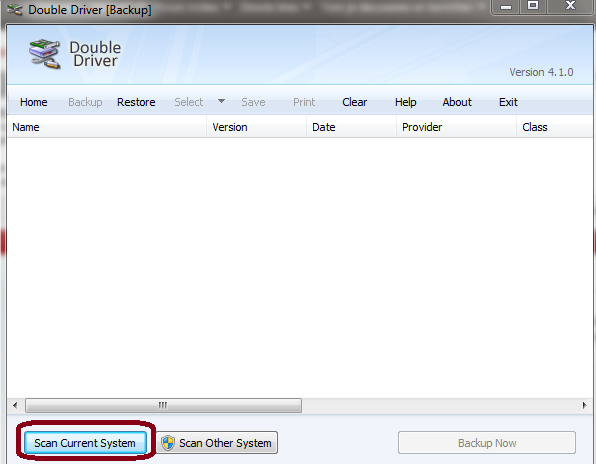This screenshot has height=464, width=596.
Task: Open the Home menu item
Action: tap(33, 102)
